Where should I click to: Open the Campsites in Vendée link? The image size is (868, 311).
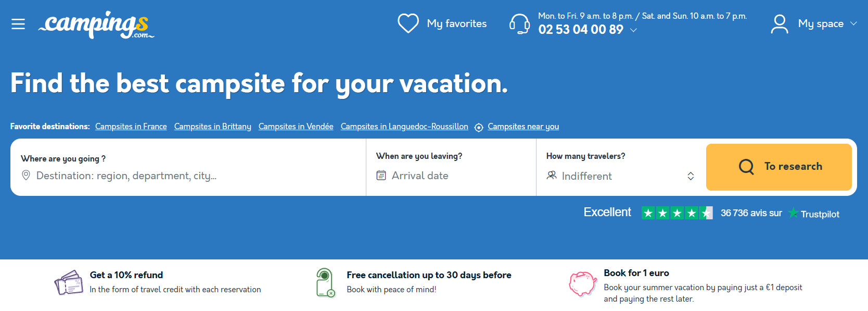296,127
